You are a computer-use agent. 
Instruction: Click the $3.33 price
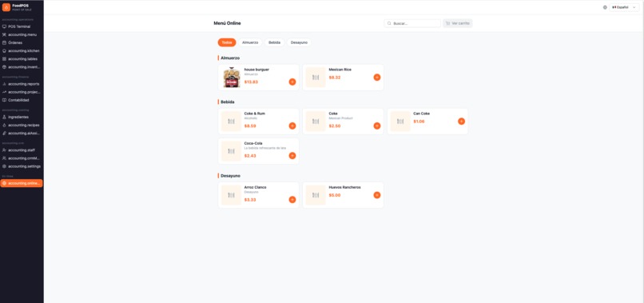pyautogui.click(x=250, y=199)
